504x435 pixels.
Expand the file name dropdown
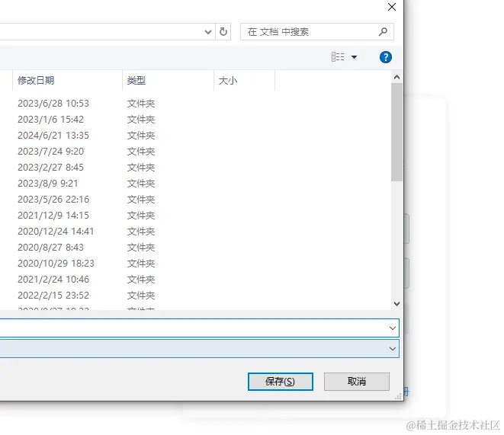[393, 328]
